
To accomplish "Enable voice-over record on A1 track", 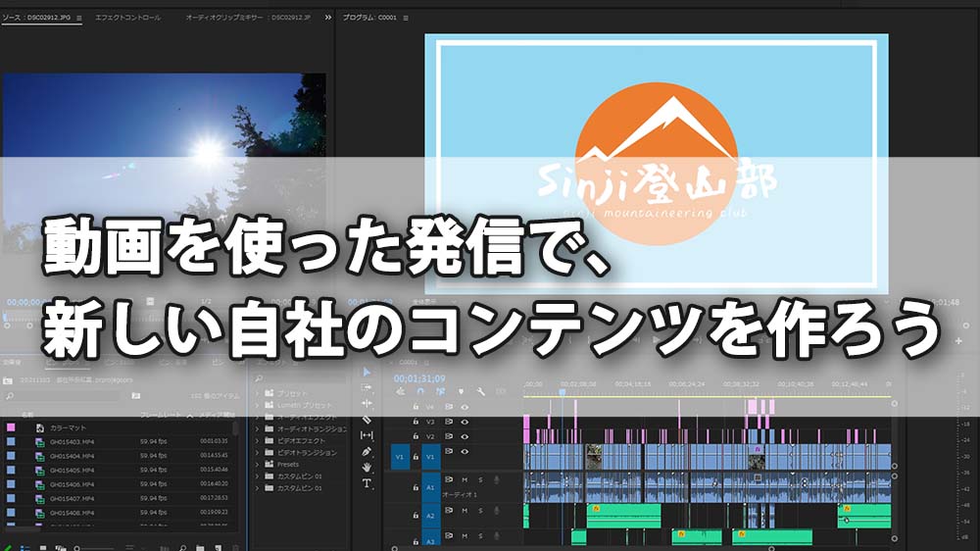I will [x=496, y=480].
